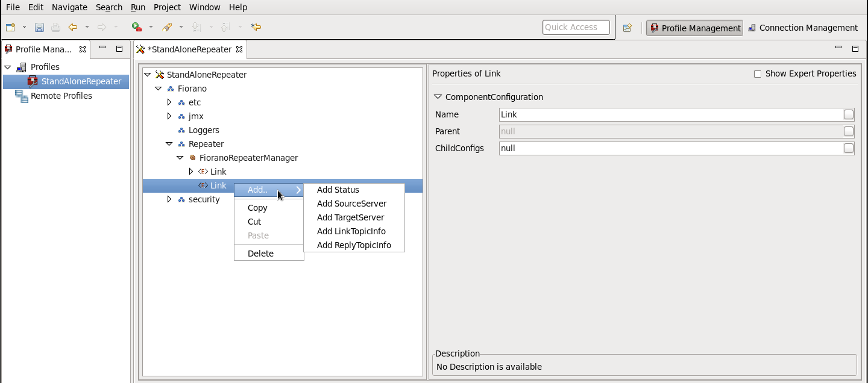Open the Project menu
The height and width of the screenshot is (383, 868).
(167, 7)
